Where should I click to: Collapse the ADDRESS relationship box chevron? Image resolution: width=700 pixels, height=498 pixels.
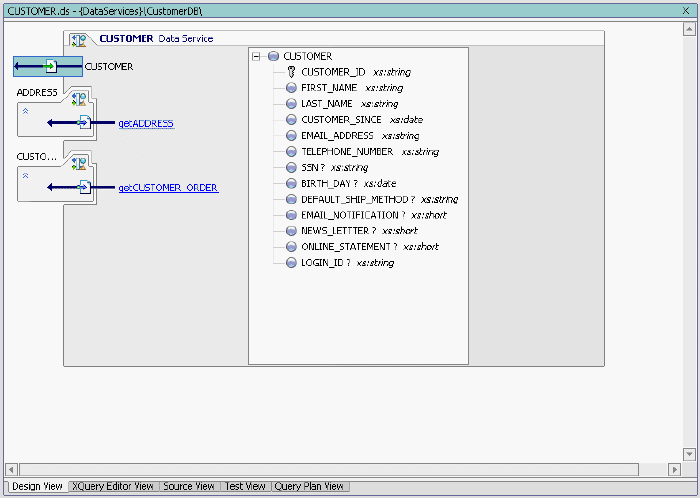(x=25, y=111)
